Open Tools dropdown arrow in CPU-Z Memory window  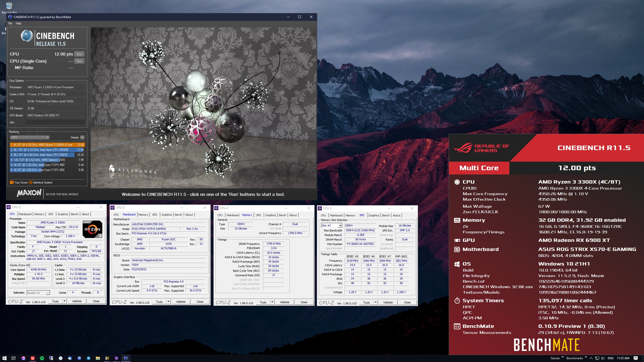272,302
